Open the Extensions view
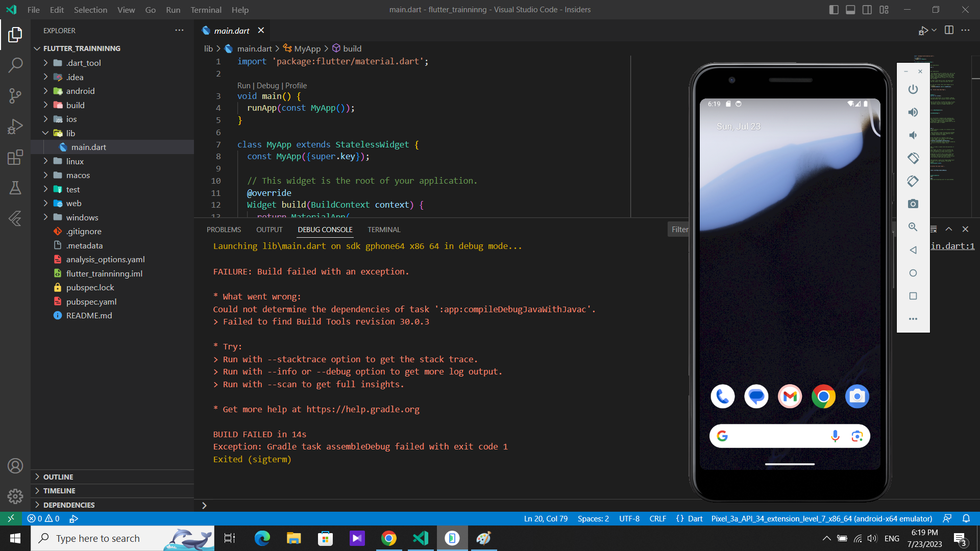Image resolution: width=980 pixels, height=551 pixels. pos(15,157)
